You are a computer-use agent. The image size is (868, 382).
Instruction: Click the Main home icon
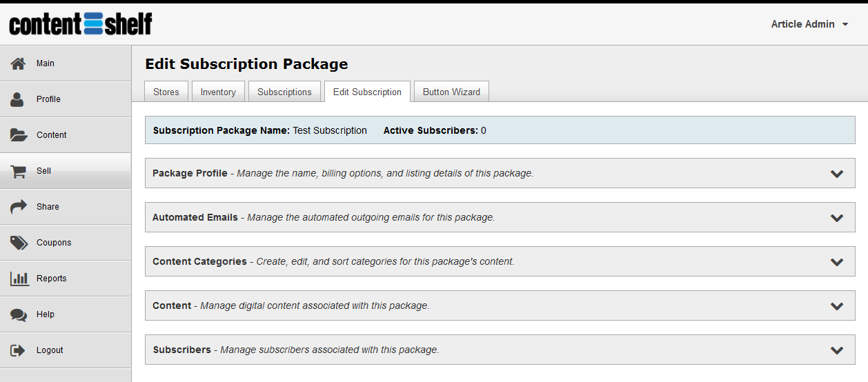pyautogui.click(x=19, y=63)
